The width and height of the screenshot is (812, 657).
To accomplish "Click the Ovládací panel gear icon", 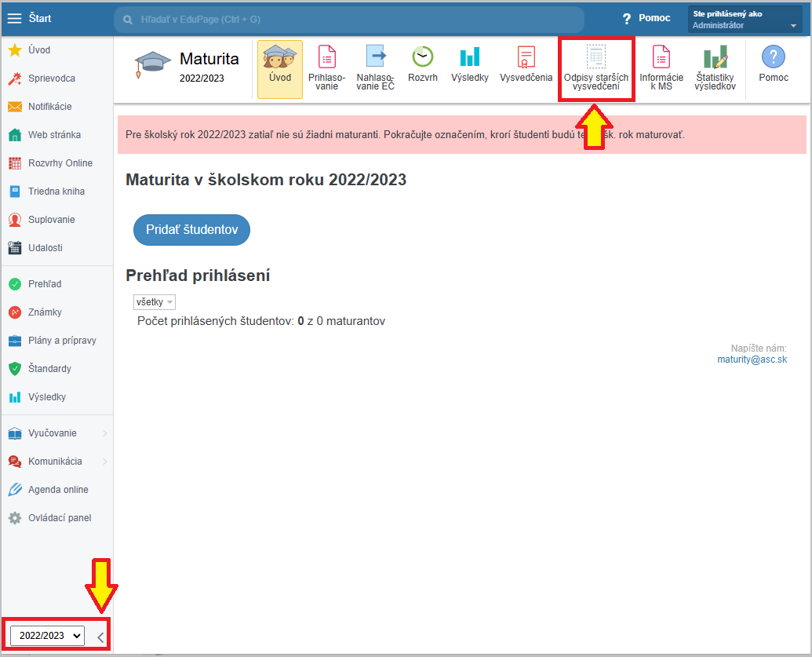I will (15, 518).
